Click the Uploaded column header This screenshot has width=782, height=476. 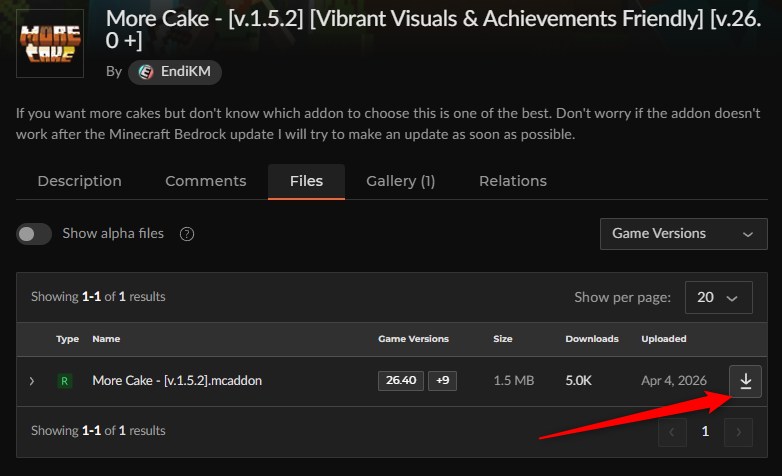pos(664,339)
